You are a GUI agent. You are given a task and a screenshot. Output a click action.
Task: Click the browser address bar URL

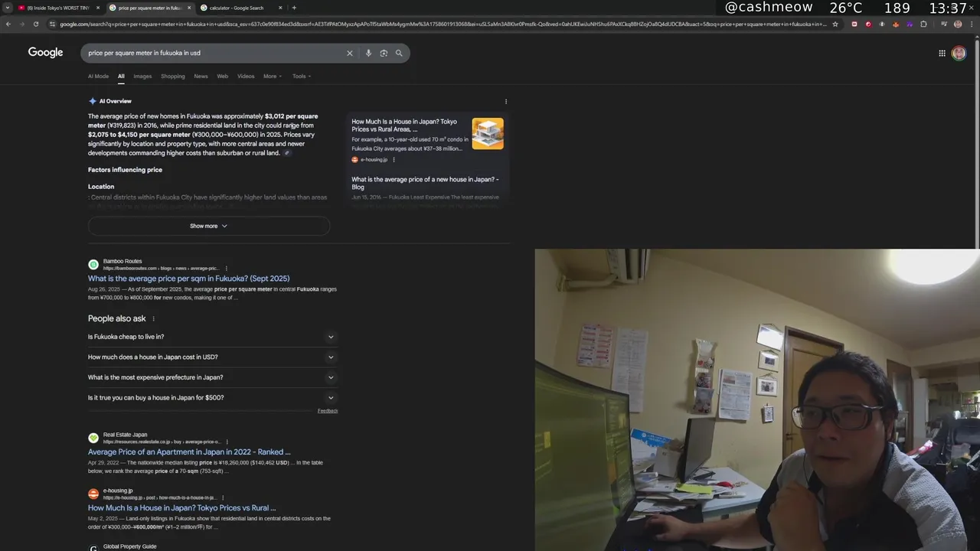click(443, 24)
